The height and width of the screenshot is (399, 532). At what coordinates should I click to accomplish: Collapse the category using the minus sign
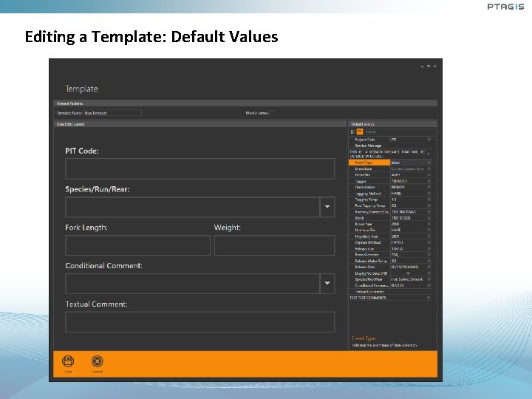[434, 140]
